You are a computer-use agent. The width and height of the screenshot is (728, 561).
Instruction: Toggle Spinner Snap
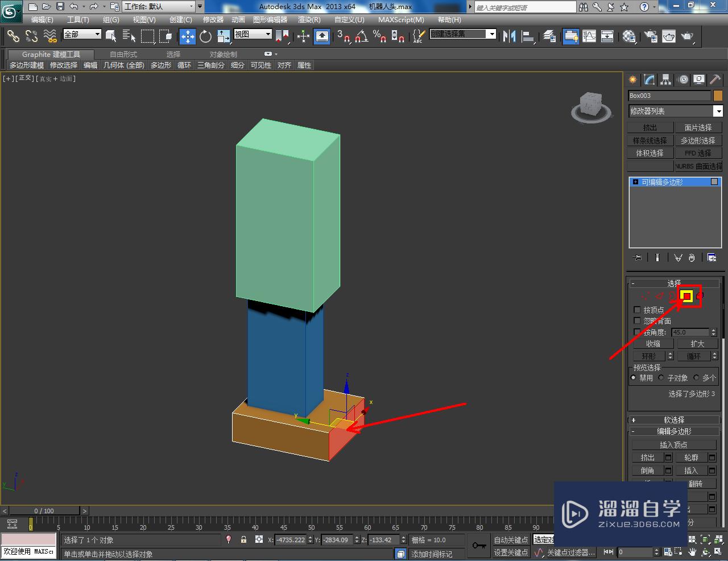pyautogui.click(x=398, y=36)
